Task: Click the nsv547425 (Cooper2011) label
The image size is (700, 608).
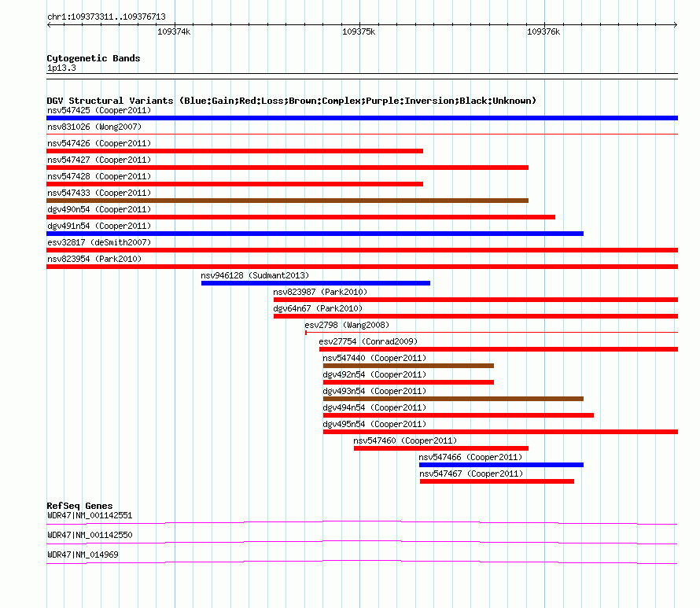Action: pos(99,110)
